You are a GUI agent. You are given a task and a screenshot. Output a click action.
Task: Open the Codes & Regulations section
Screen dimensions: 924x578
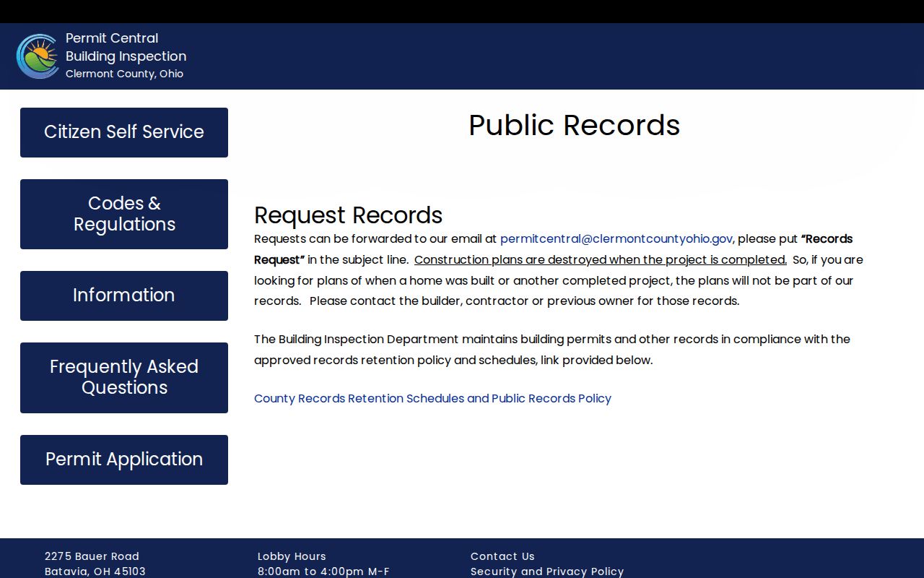124,214
